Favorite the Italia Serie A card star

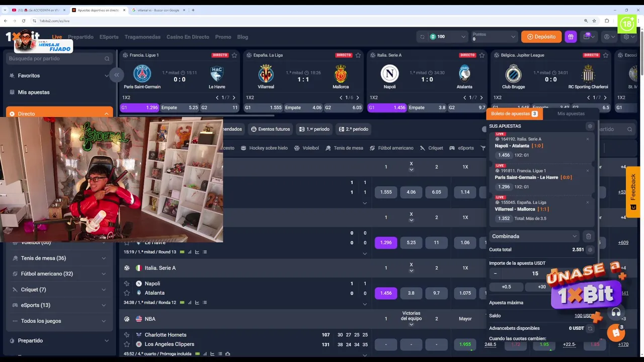[x=481, y=55]
